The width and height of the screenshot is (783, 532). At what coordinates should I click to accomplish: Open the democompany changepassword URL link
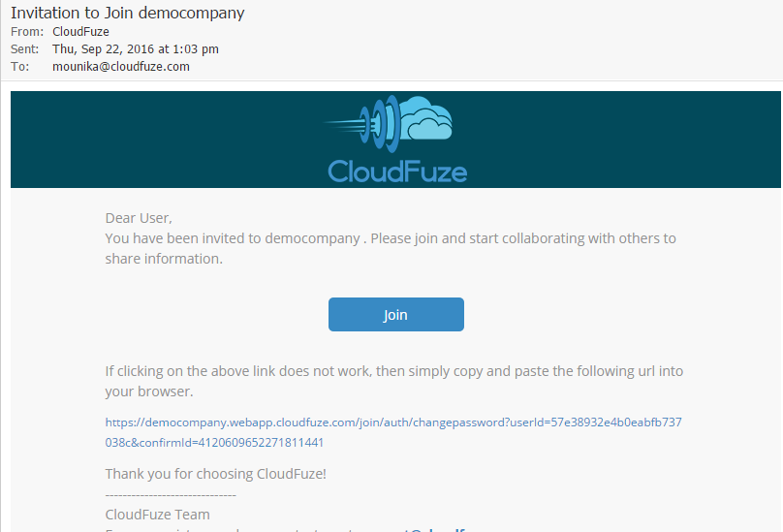point(393,432)
